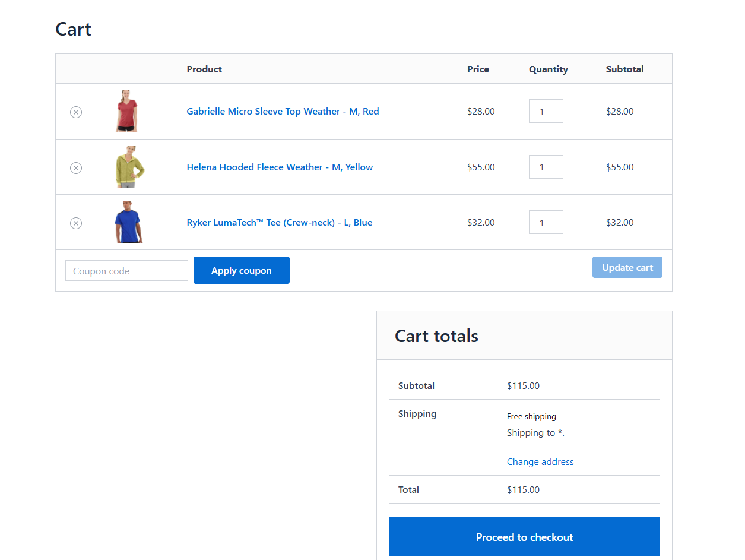Click the Change address link
745x560 pixels.
(540, 461)
